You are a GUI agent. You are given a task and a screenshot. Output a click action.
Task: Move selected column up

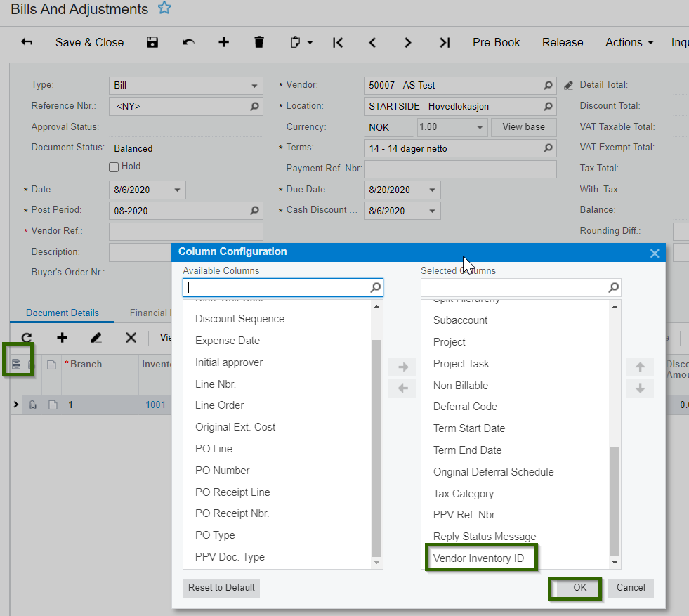tap(641, 367)
